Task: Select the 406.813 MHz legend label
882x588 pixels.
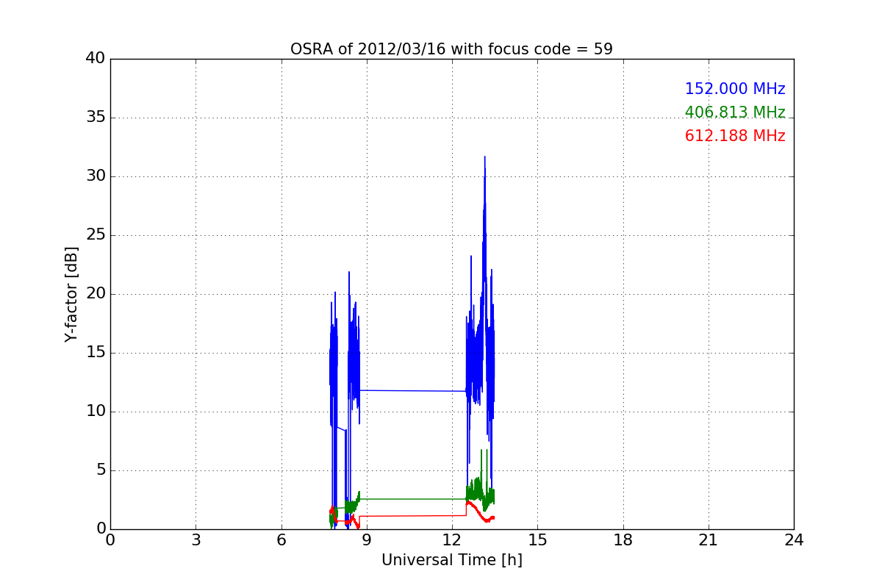Action: pos(735,112)
